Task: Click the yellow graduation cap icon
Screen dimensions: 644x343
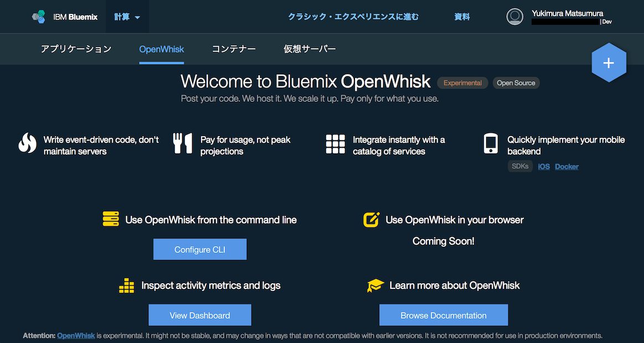Action: [x=375, y=285]
